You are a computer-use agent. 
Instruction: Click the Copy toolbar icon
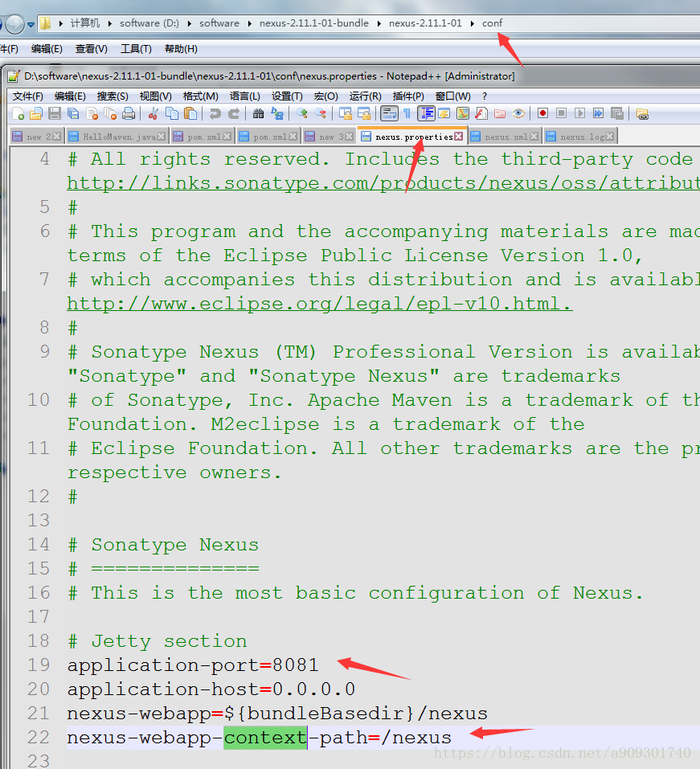tap(172, 114)
